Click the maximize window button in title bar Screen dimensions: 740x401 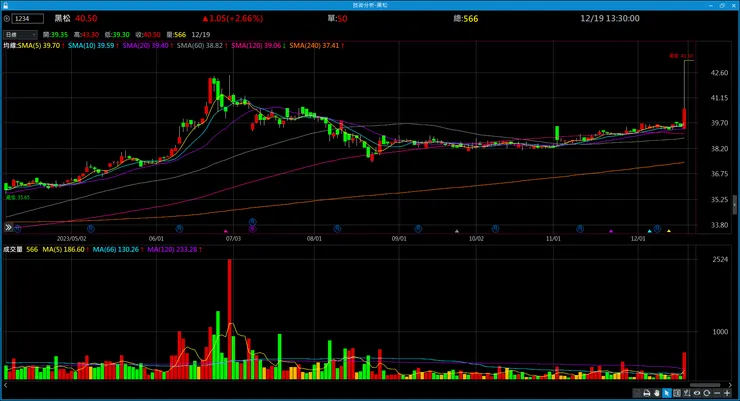click(x=722, y=5)
